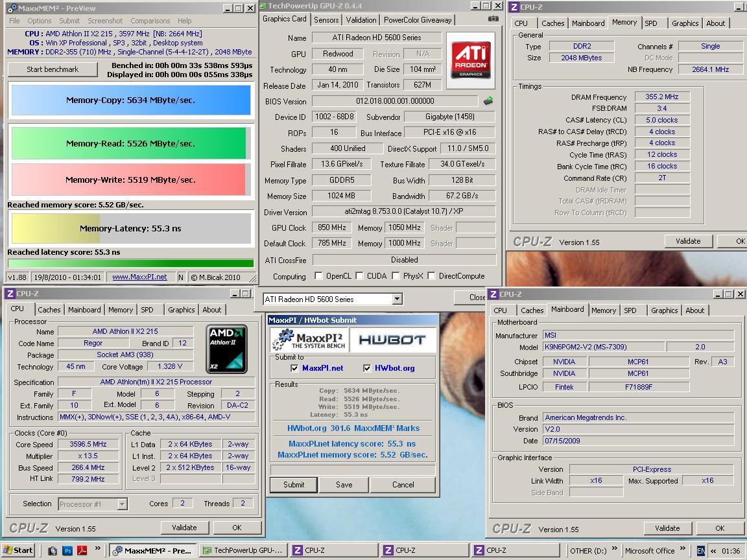Click the camera quick launch icon in taskbar
The width and height of the screenshot is (747, 560).
(53, 550)
